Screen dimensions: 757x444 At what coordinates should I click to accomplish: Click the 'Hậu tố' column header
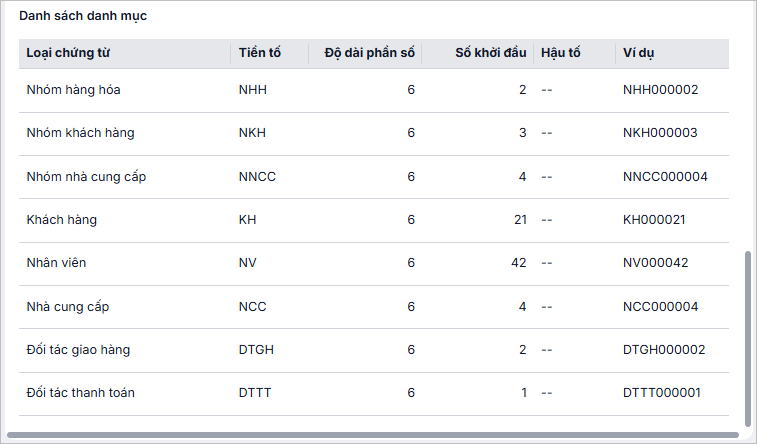pyautogui.click(x=560, y=53)
